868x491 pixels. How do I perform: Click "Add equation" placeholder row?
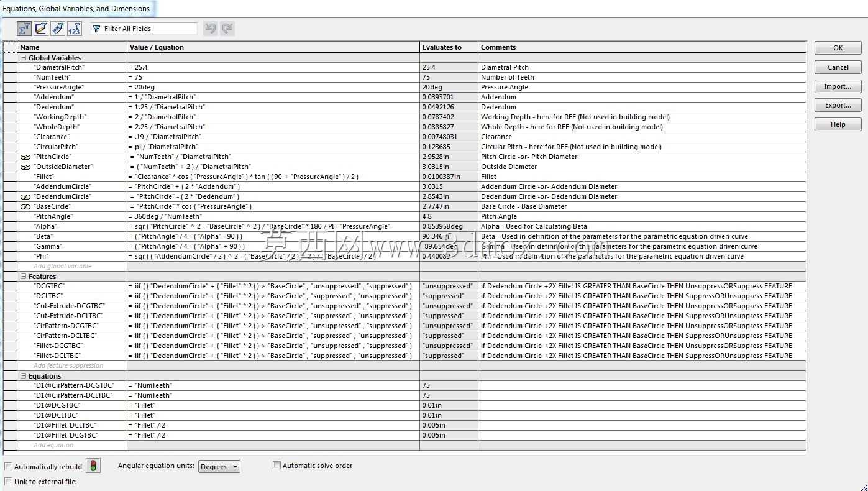(53, 445)
